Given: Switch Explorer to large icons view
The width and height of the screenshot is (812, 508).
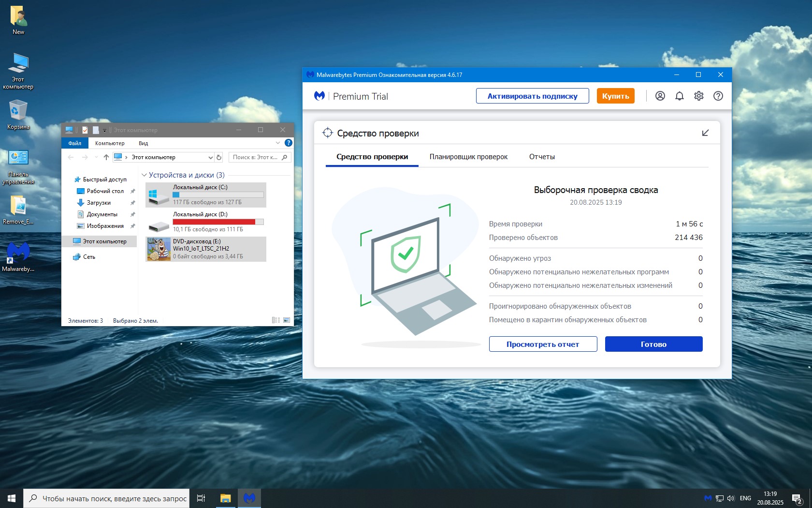Looking at the screenshot, I should tap(287, 320).
